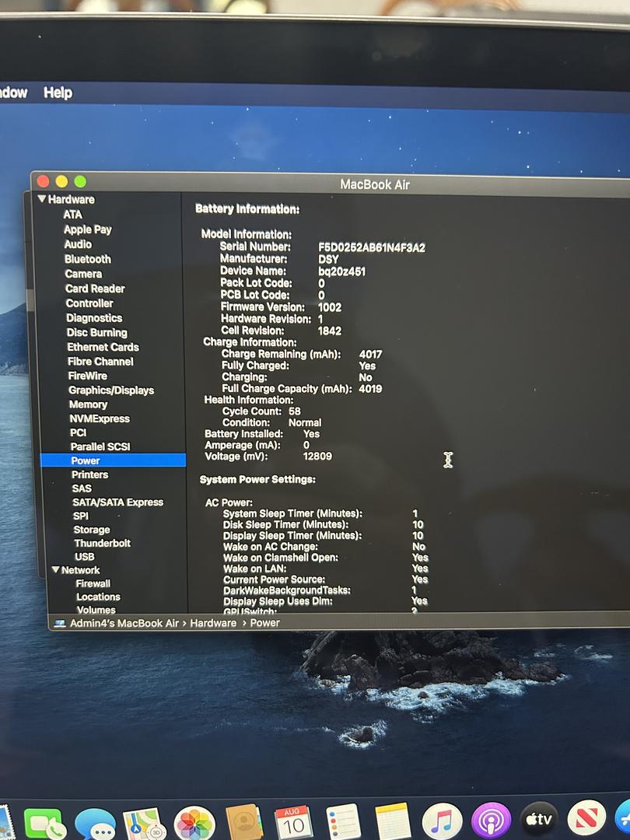Image resolution: width=630 pixels, height=840 pixels.
Task: Select Graphics/Displays in the sidebar
Action: pos(111,390)
